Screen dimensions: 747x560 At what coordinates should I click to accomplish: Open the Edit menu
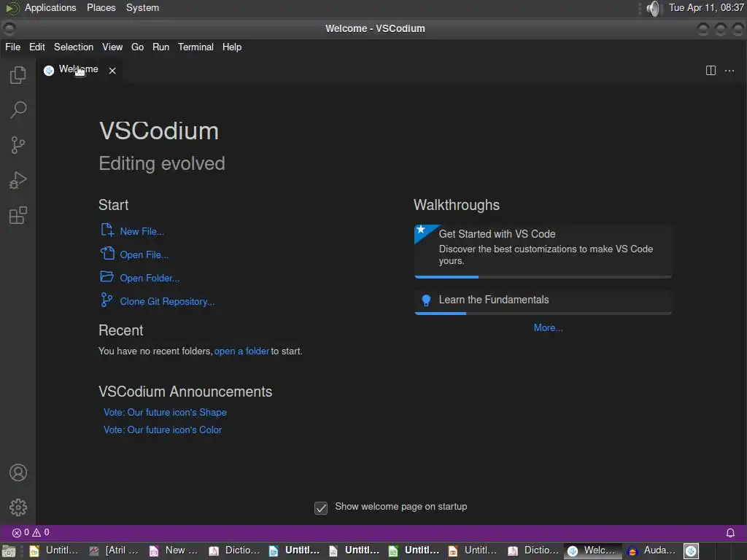pos(37,47)
